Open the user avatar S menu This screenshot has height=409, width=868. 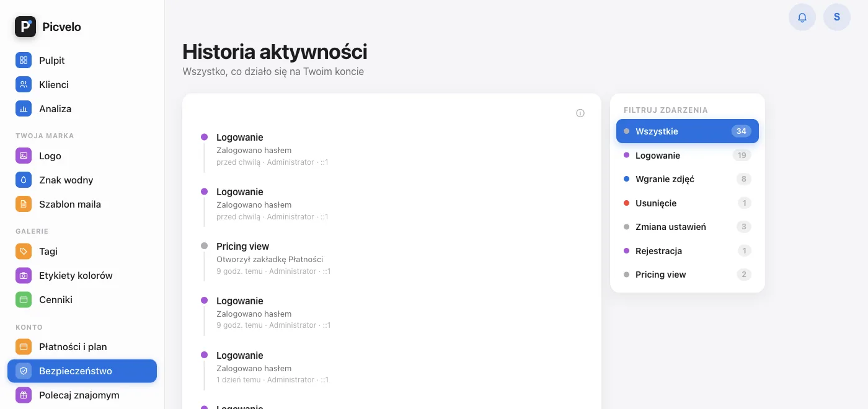coord(837,17)
